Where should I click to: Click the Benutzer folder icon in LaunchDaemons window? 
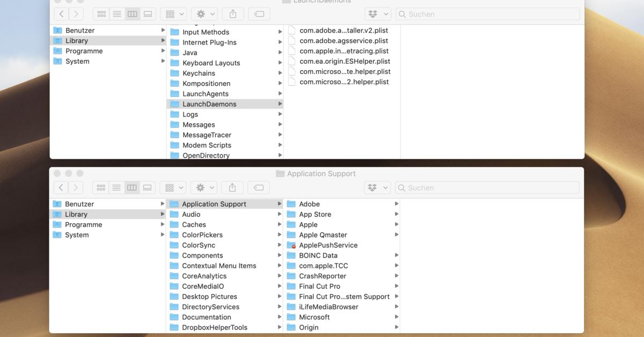[57, 31]
